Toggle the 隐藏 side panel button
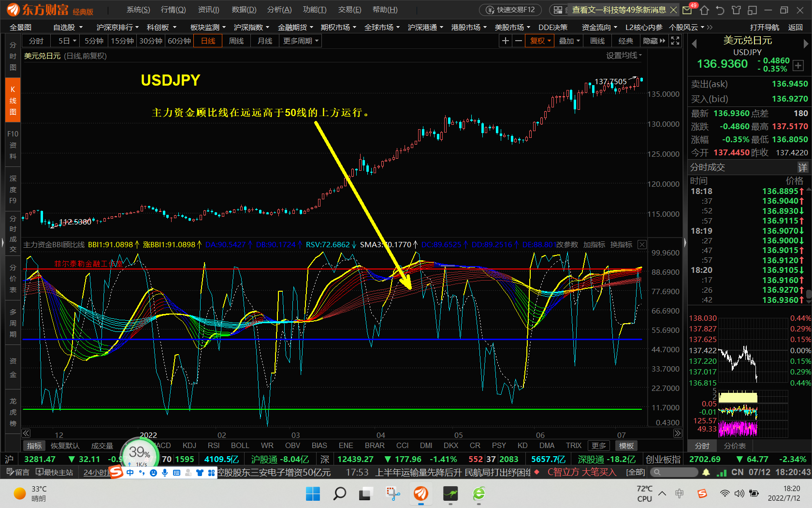Image resolution: width=812 pixels, height=508 pixels. [653, 41]
